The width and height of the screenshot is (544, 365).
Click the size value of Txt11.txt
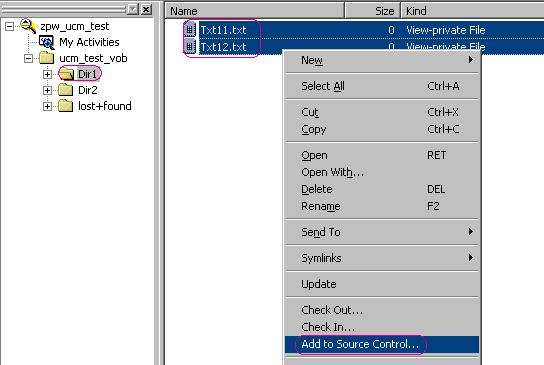tap(391, 30)
